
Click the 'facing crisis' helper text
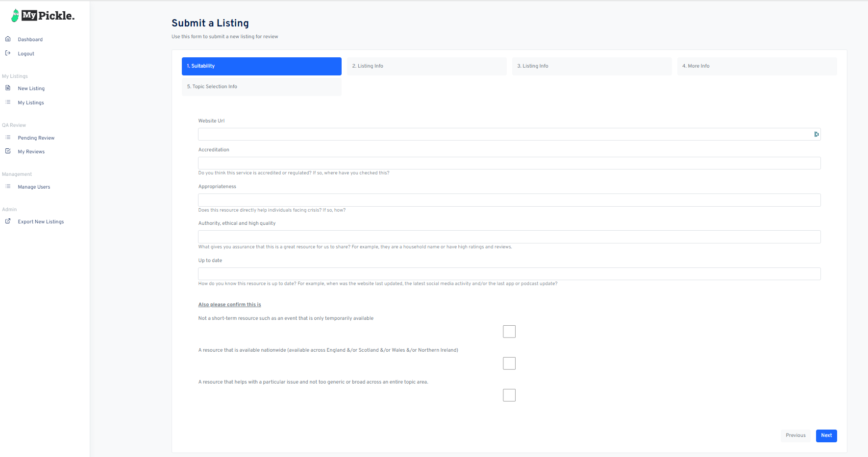(272, 210)
